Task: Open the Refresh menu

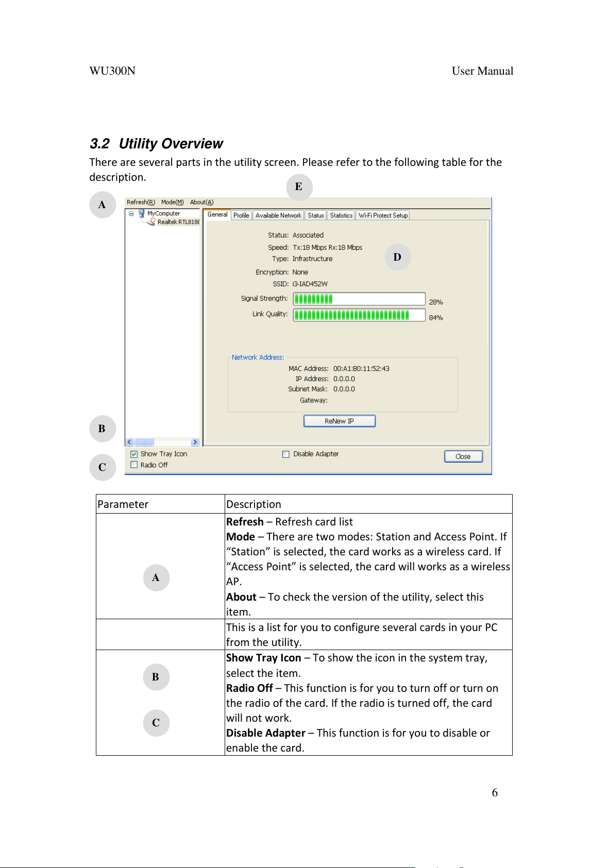Action: coord(141,202)
